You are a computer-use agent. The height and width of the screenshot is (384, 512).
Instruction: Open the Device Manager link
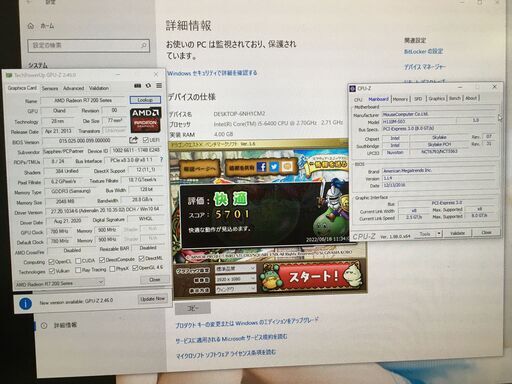coord(425,67)
